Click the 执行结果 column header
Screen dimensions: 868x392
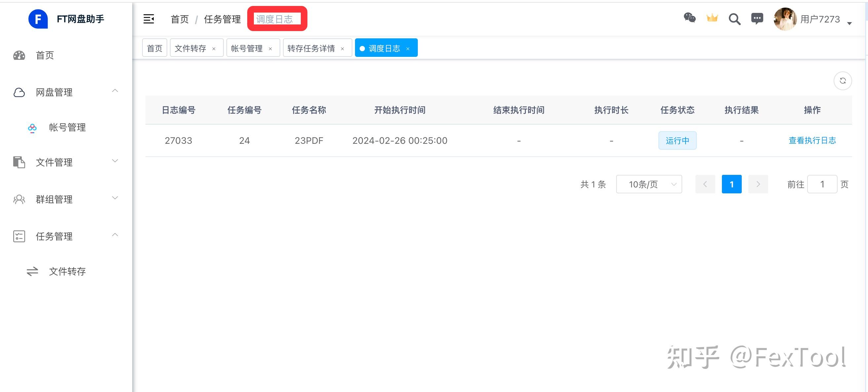click(742, 110)
